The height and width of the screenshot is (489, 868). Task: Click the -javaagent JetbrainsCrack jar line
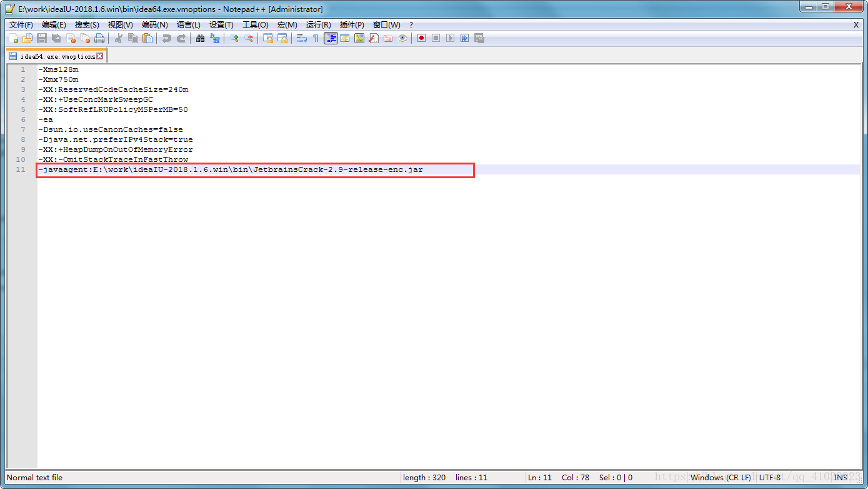231,169
